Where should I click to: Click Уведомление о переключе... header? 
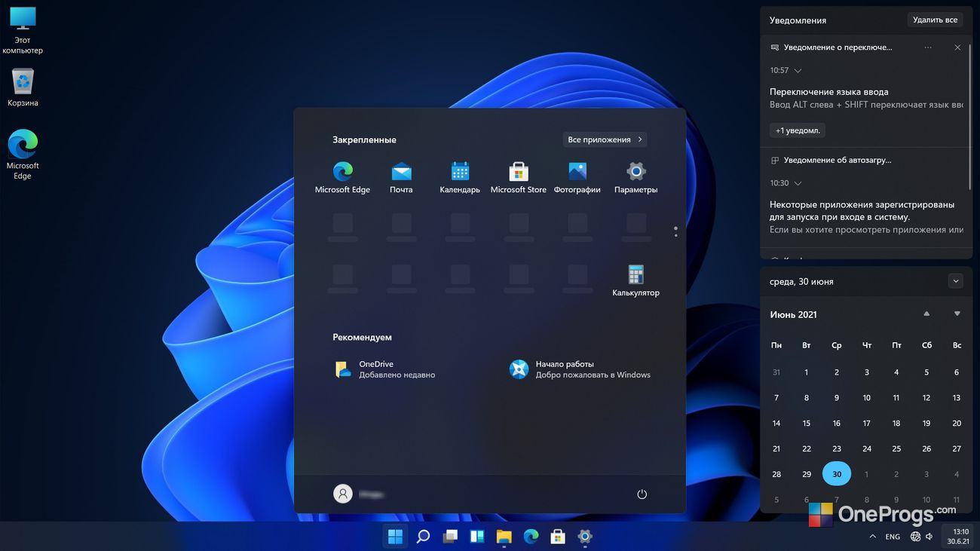click(838, 47)
